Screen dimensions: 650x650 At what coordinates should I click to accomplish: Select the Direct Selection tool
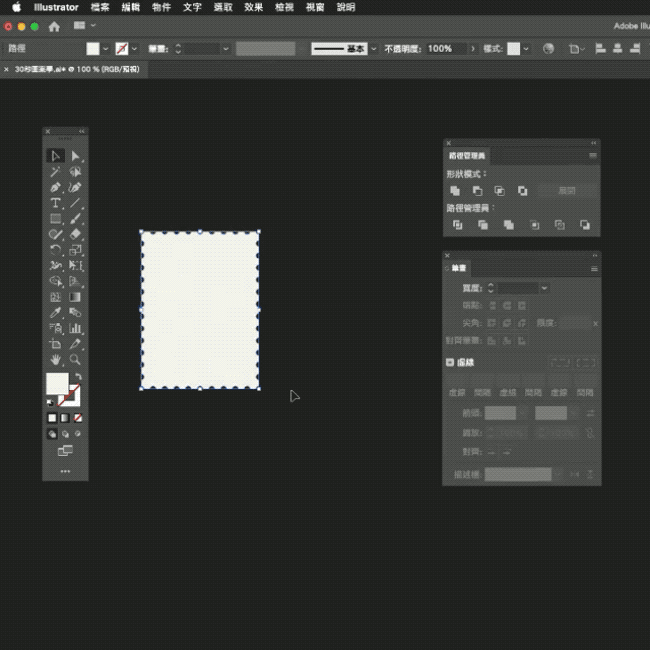(x=75, y=156)
